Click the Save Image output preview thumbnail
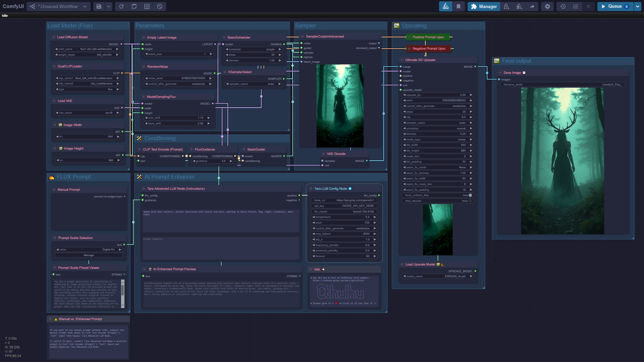 click(x=562, y=161)
